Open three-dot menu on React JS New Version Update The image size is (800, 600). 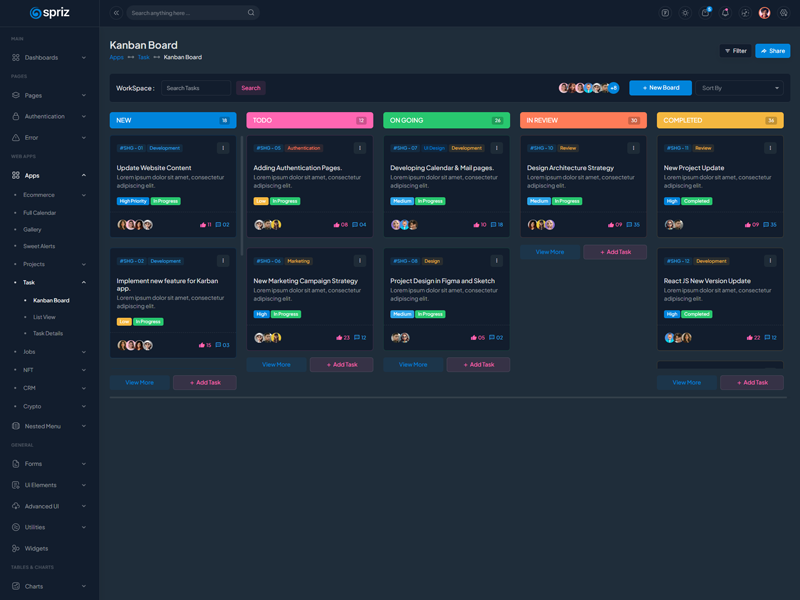click(770, 261)
